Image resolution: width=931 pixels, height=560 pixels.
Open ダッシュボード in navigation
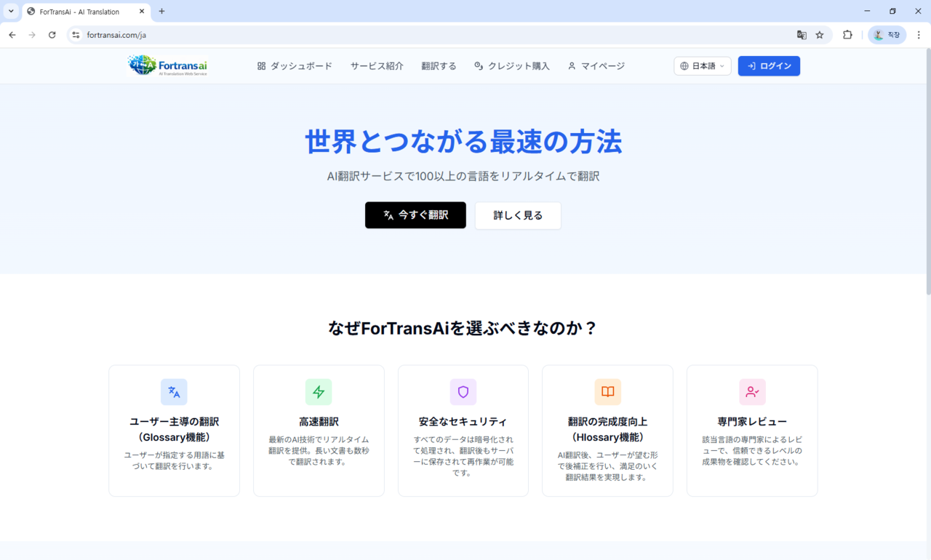click(x=295, y=66)
